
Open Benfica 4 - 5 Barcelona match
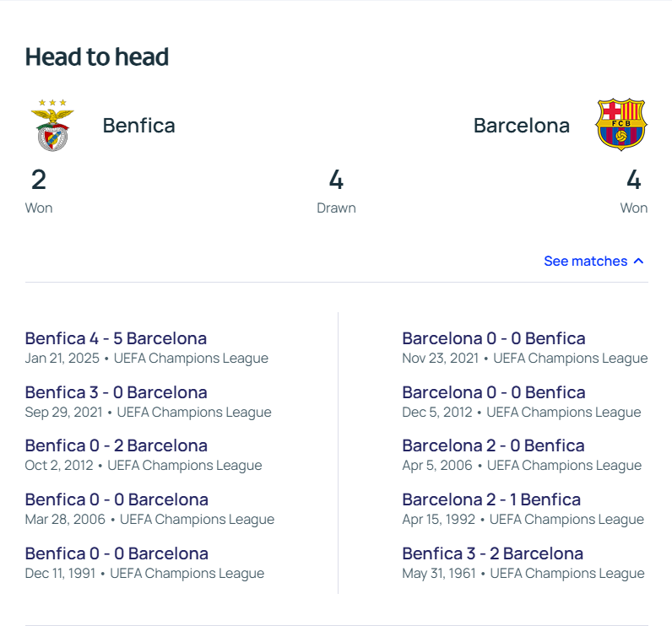(116, 338)
